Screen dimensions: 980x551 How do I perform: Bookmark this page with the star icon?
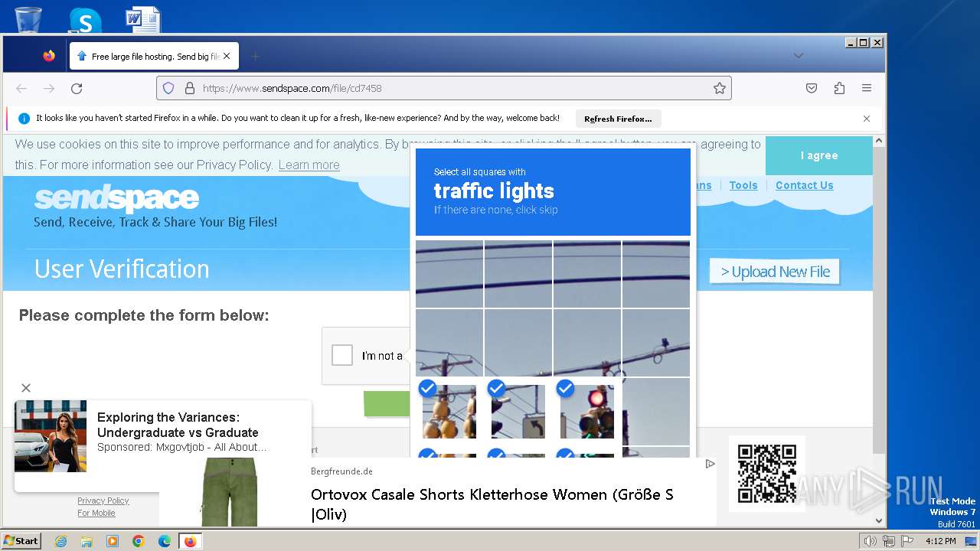point(720,88)
